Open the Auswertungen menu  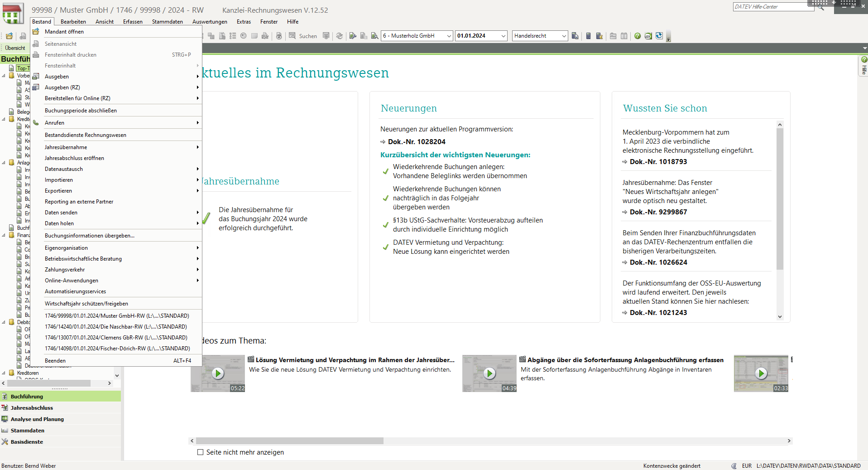point(210,22)
